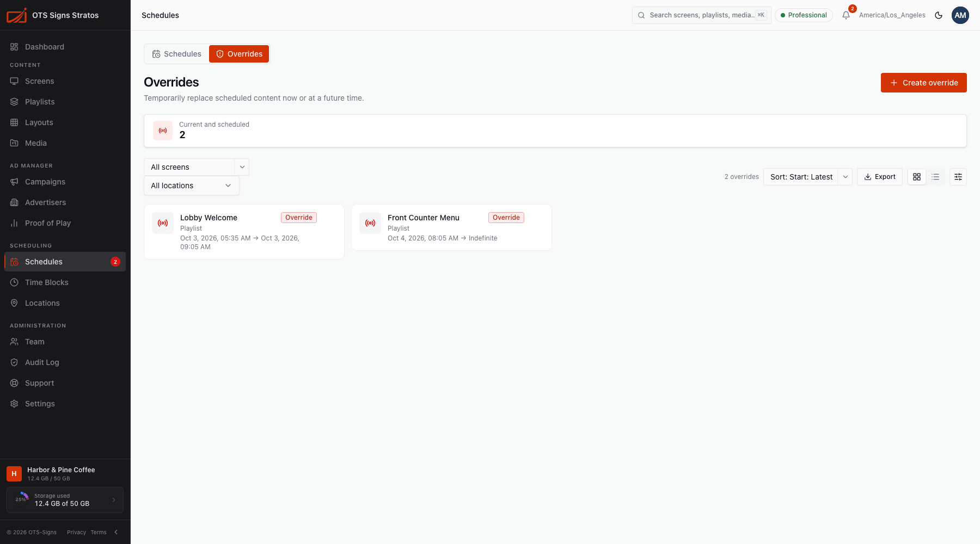Open Time Blocks
The image size is (980, 544).
[65, 282]
